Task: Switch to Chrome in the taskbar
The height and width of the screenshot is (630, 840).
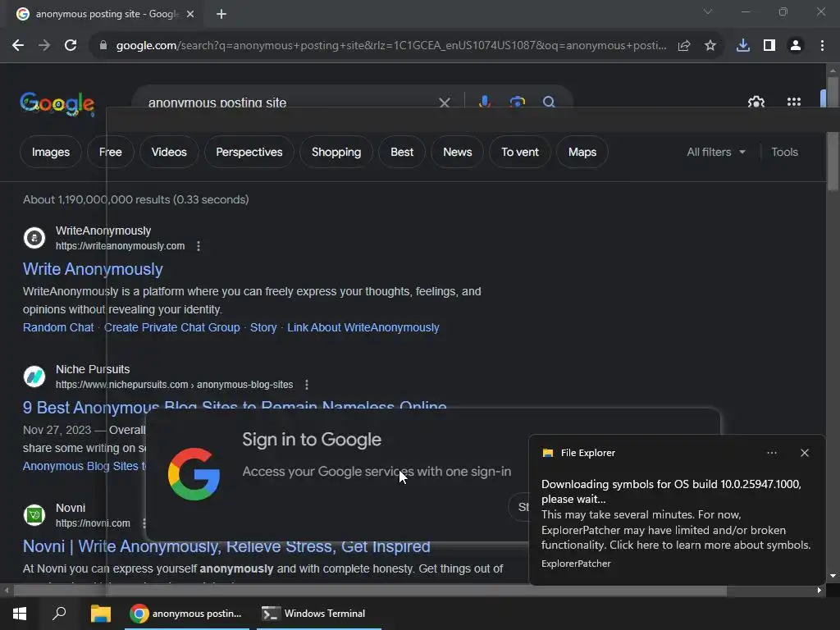Action: (187, 614)
